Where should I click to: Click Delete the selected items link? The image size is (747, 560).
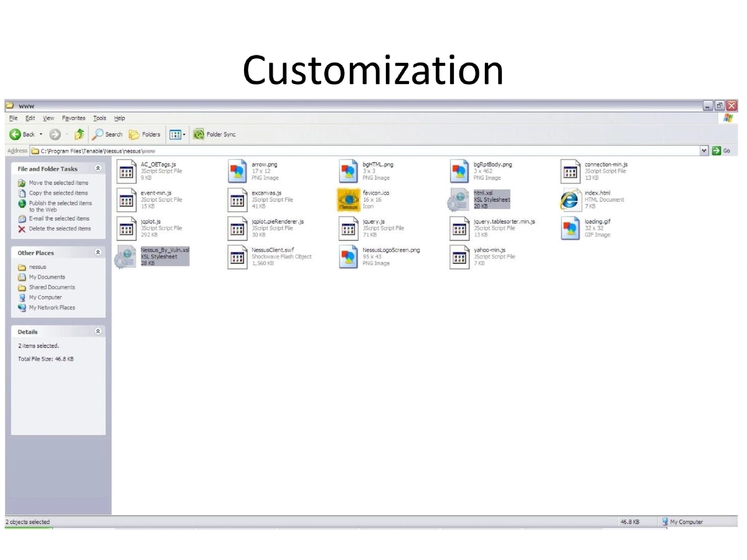point(59,229)
